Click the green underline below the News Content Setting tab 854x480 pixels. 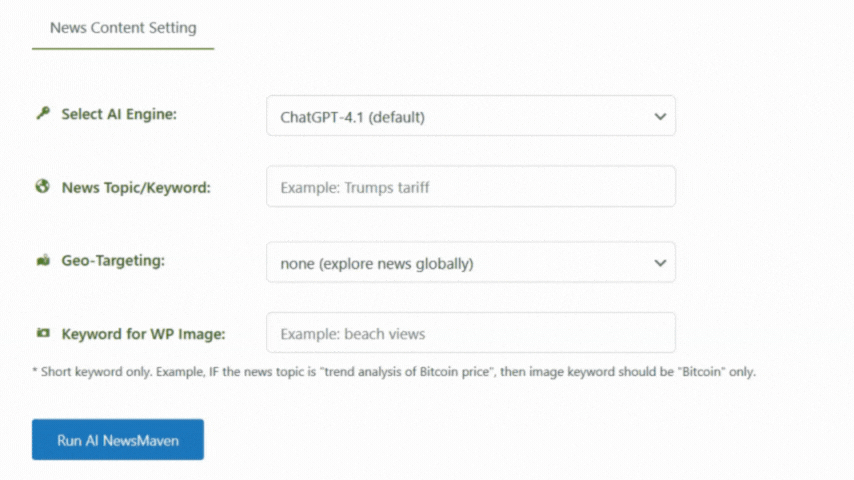123,48
